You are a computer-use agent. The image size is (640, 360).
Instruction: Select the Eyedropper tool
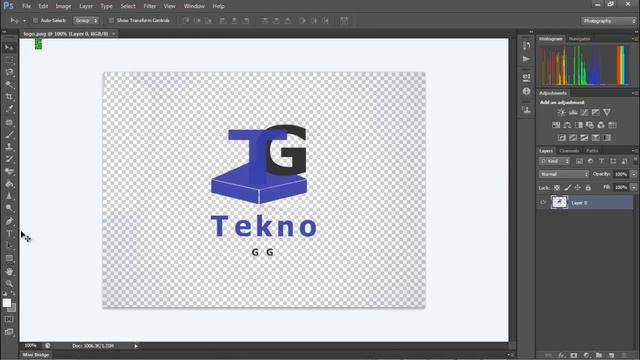point(9,109)
